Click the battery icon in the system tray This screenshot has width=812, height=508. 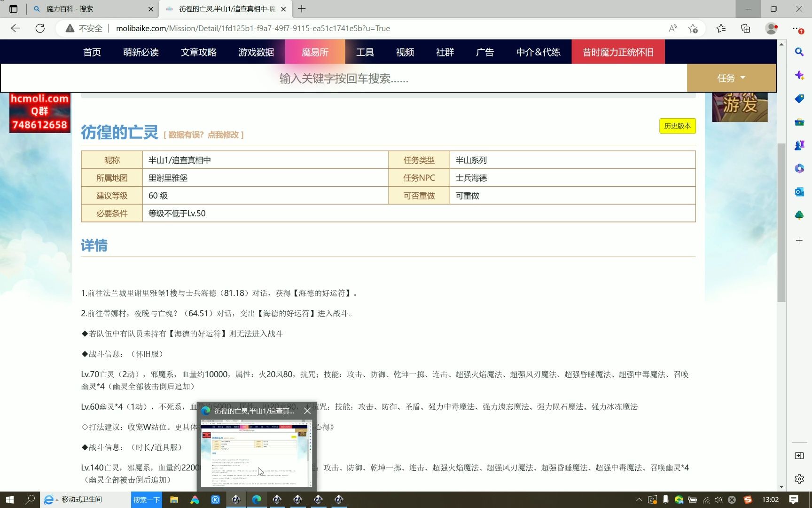[x=693, y=500]
